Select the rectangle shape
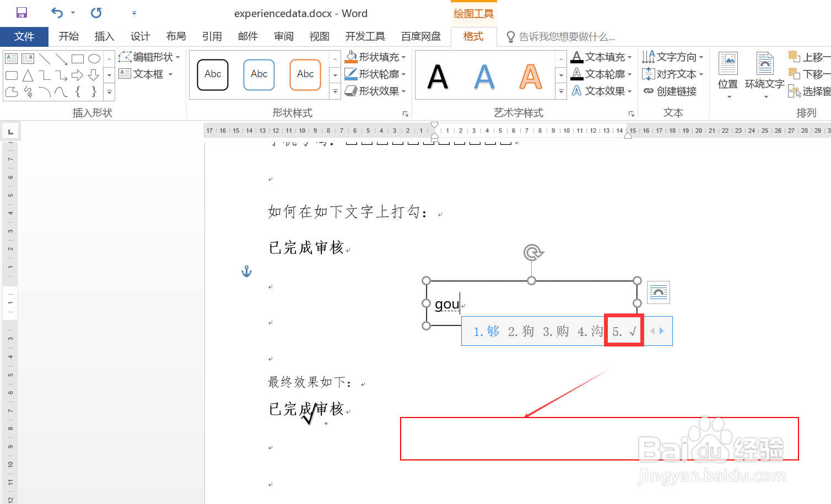The width and height of the screenshot is (831, 504). [78, 58]
